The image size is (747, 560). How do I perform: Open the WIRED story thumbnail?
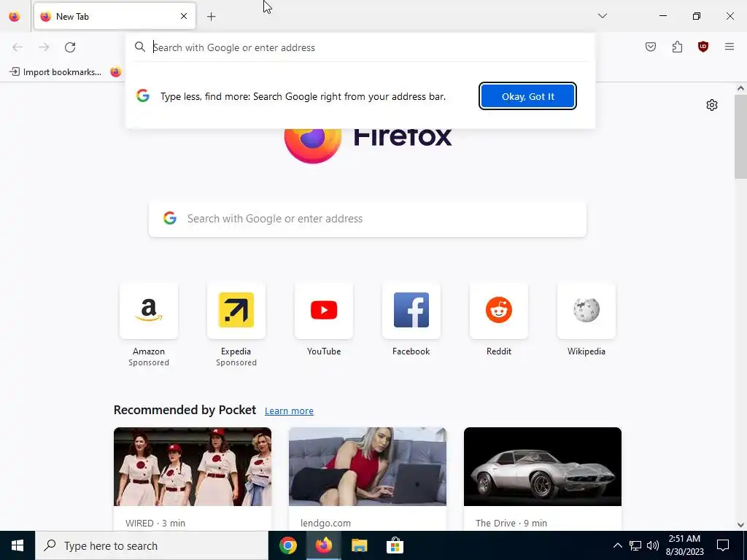coord(193,467)
